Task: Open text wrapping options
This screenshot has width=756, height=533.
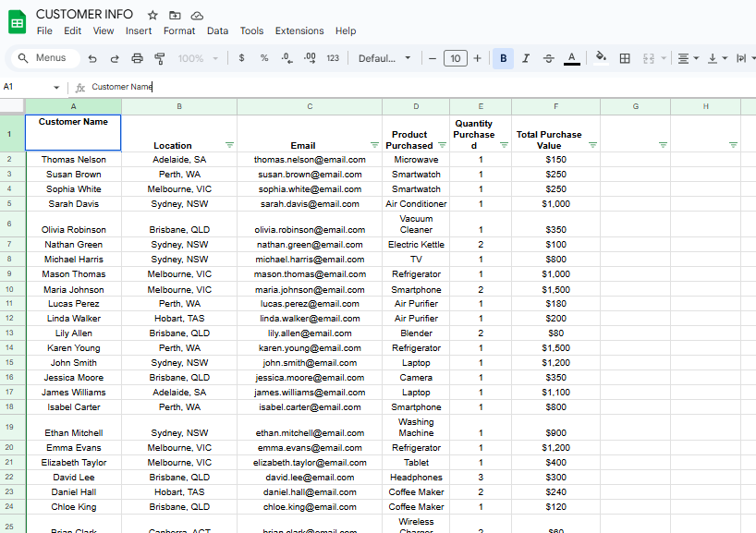Action: [x=746, y=58]
